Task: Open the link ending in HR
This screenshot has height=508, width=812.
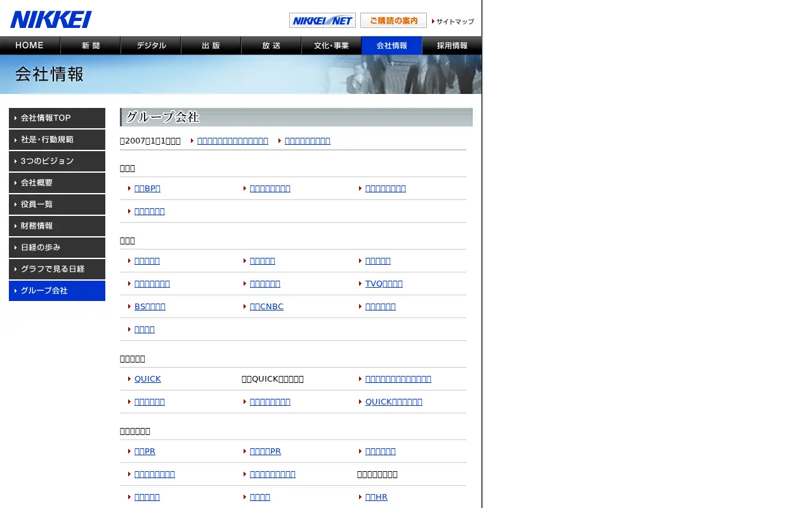Action: pos(376,497)
